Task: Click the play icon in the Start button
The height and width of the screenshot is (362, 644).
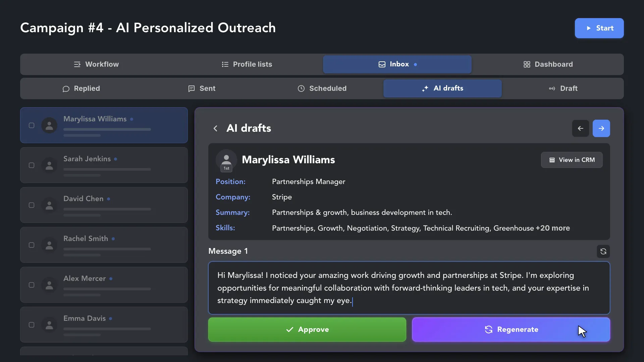Action: [x=589, y=28]
